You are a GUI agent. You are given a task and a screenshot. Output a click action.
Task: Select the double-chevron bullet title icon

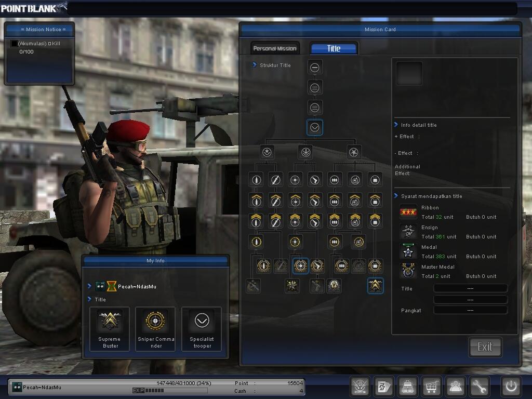point(256,221)
